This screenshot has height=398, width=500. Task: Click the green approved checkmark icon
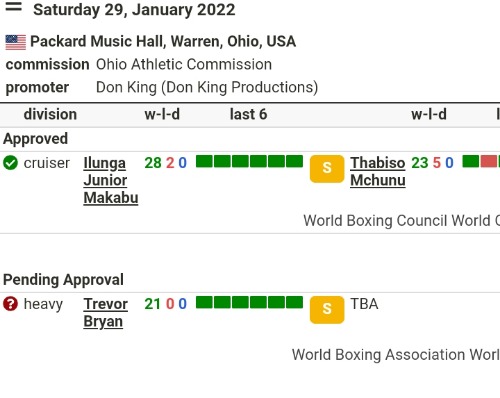[x=10, y=163]
